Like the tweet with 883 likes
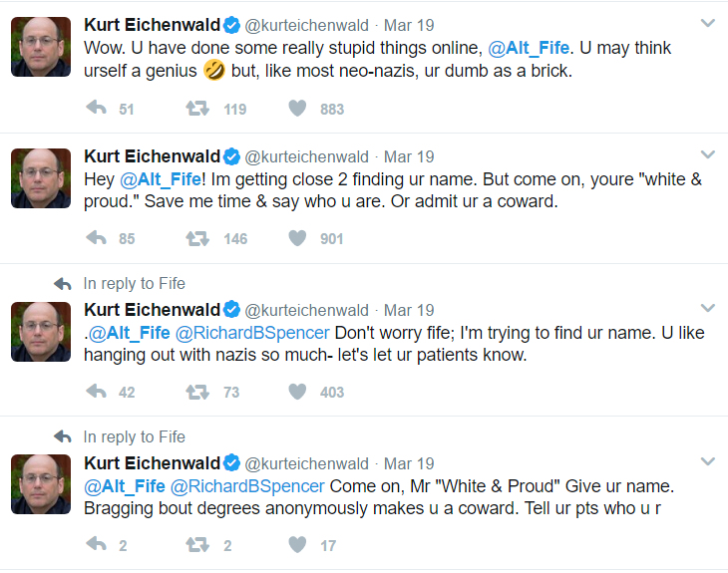 (x=297, y=108)
